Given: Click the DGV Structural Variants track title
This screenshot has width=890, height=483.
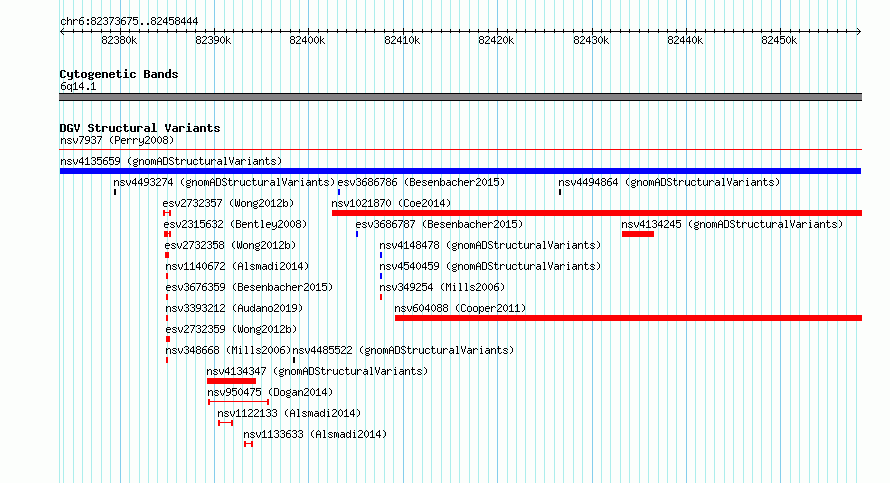Looking at the screenshot, I should [140, 128].
